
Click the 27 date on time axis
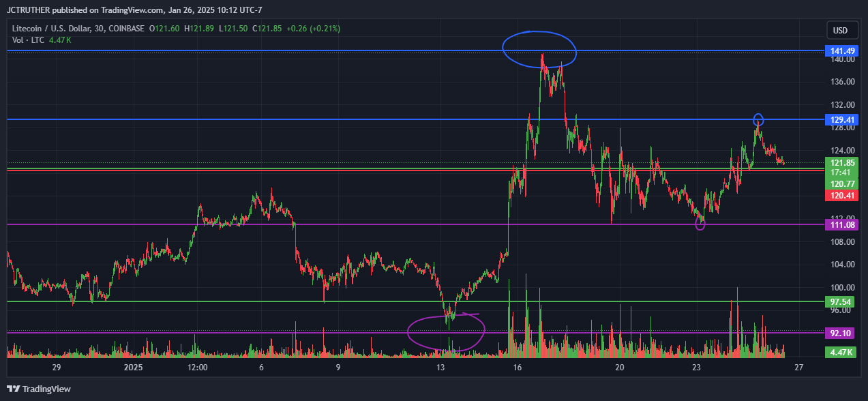pyautogui.click(x=799, y=368)
